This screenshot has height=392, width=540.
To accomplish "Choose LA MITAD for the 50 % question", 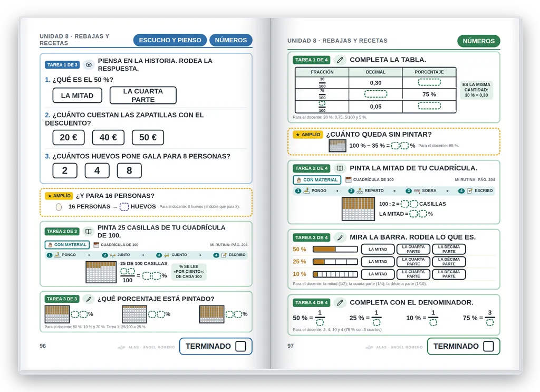I will tap(77, 95).
